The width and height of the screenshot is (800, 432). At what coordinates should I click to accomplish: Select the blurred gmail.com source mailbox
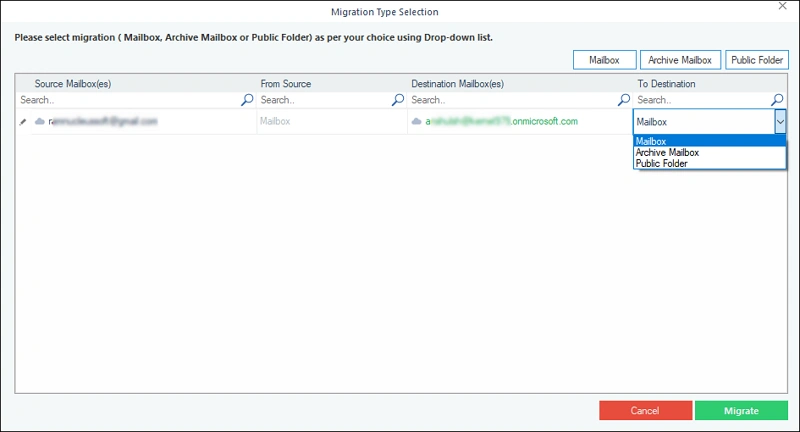[x=103, y=121]
